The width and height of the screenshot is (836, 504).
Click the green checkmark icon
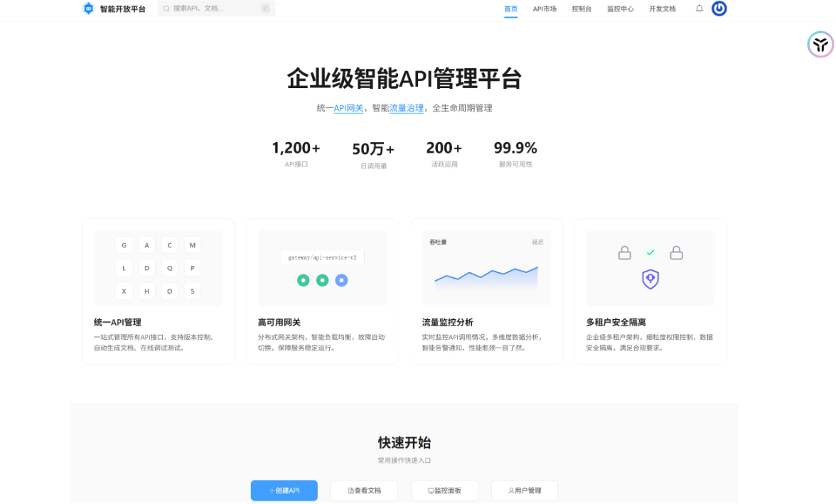pos(650,253)
